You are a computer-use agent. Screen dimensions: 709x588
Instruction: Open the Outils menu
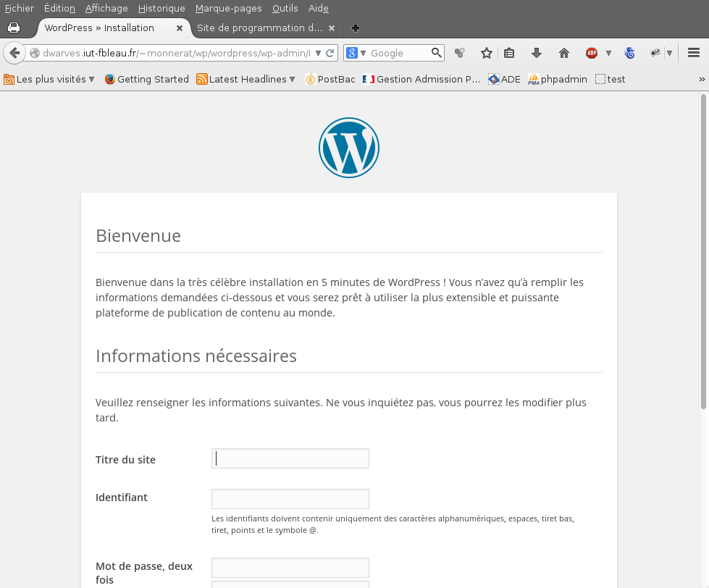point(285,8)
